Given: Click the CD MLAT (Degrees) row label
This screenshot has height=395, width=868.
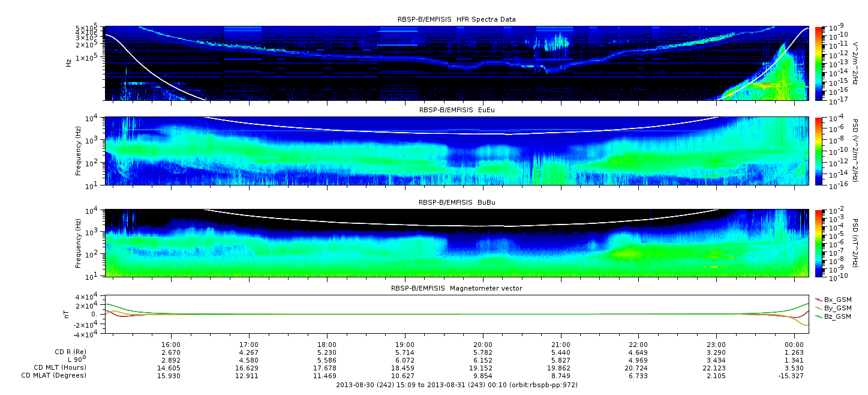Looking at the screenshot, I should pos(55,375).
